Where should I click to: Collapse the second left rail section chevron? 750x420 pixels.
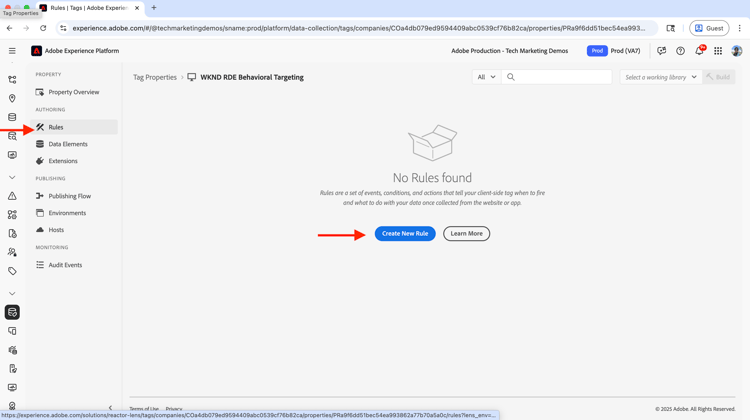(x=12, y=293)
